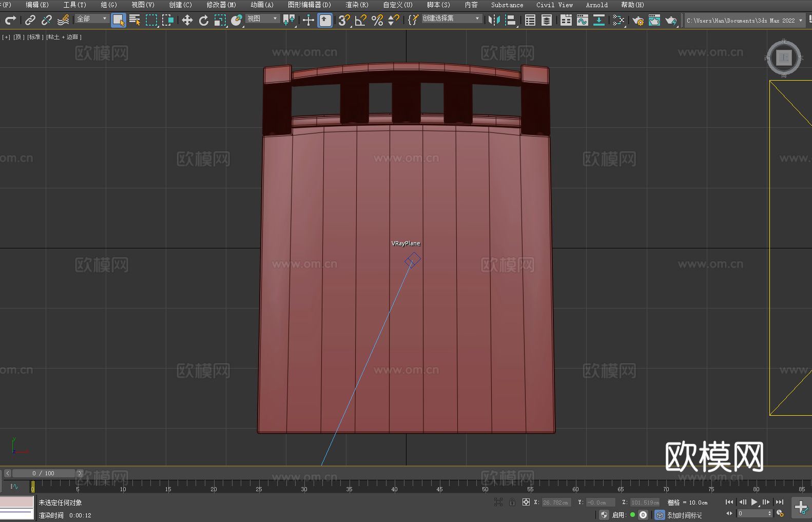Toggle Percent Snap

[x=377, y=21]
